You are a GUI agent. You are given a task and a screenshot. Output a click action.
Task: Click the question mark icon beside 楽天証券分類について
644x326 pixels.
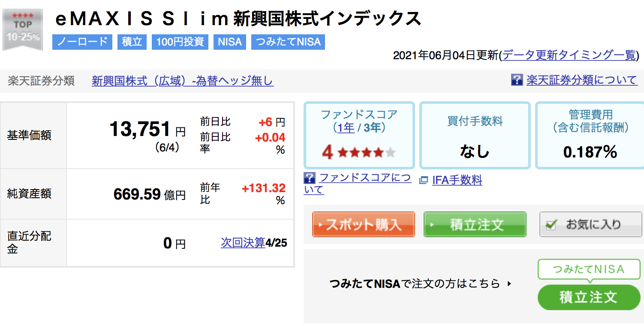[x=517, y=80]
